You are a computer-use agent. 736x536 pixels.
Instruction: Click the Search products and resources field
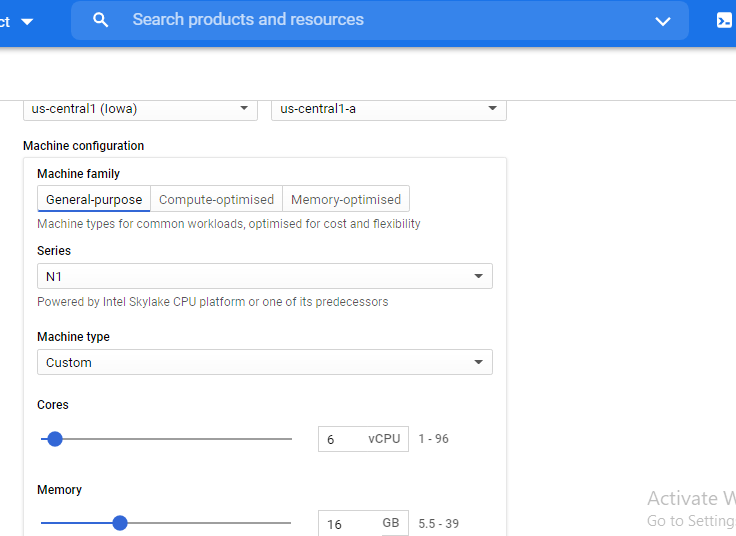380,20
